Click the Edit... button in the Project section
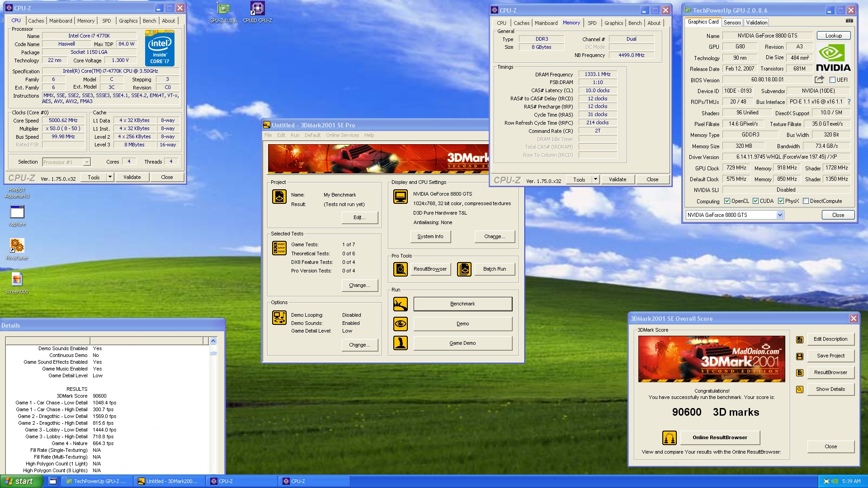The width and height of the screenshot is (868, 488). (359, 217)
